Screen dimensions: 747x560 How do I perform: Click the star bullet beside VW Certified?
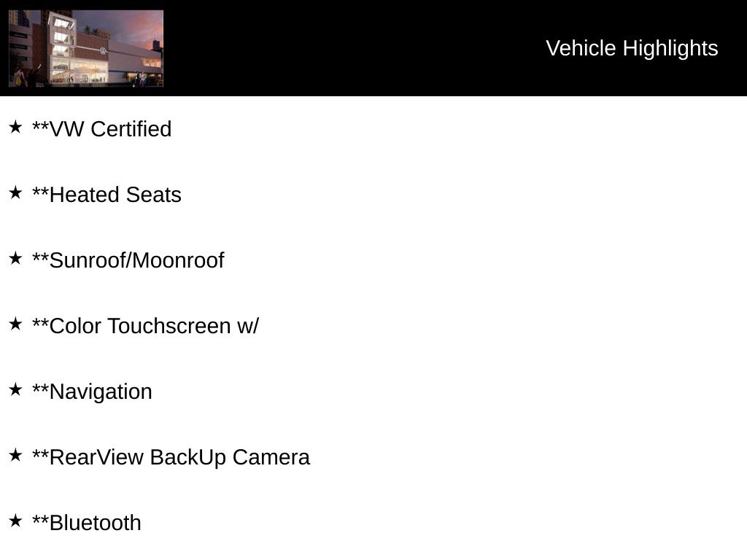(15, 128)
